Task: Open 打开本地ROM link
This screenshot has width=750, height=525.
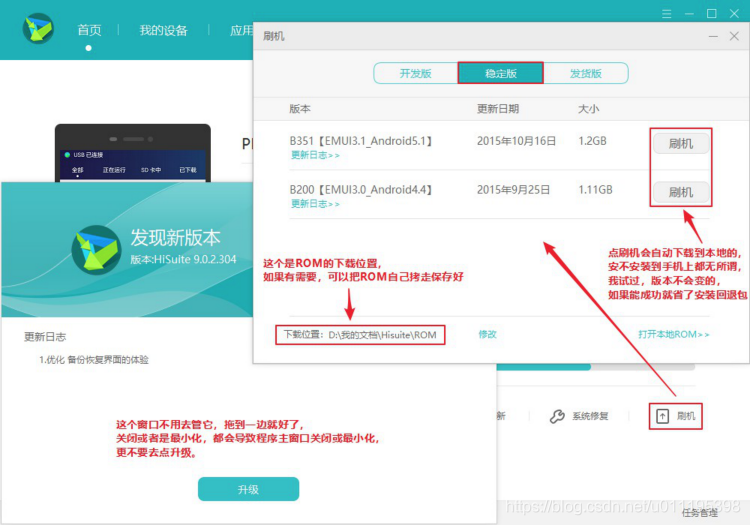Action: point(673,334)
